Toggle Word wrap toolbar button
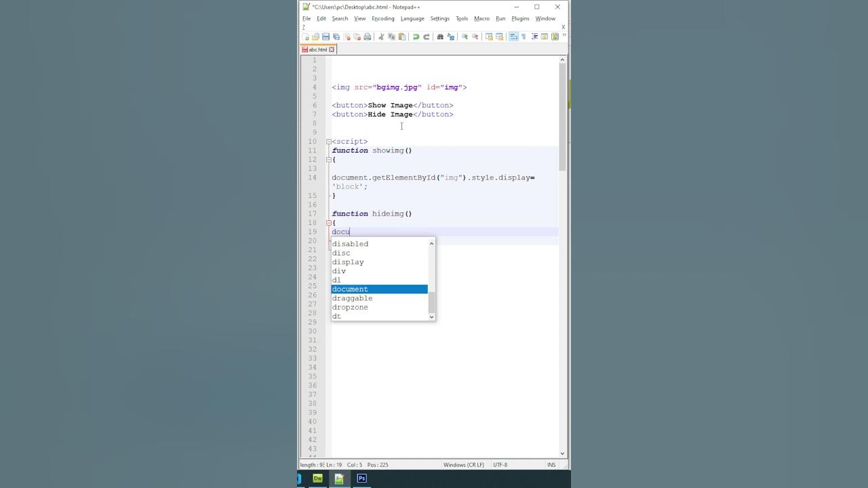This screenshot has height=488, width=868. pyautogui.click(x=513, y=37)
